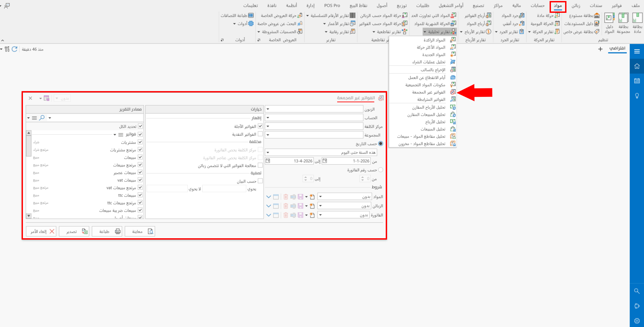This screenshot has height=327, width=644.
Task: Open the مواد ribbon tab
Action: pyautogui.click(x=558, y=6)
